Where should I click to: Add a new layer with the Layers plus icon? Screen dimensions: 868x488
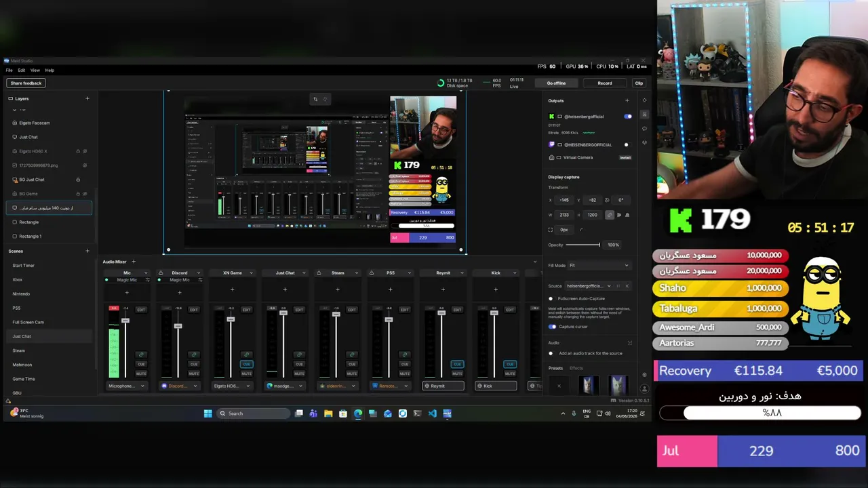87,98
